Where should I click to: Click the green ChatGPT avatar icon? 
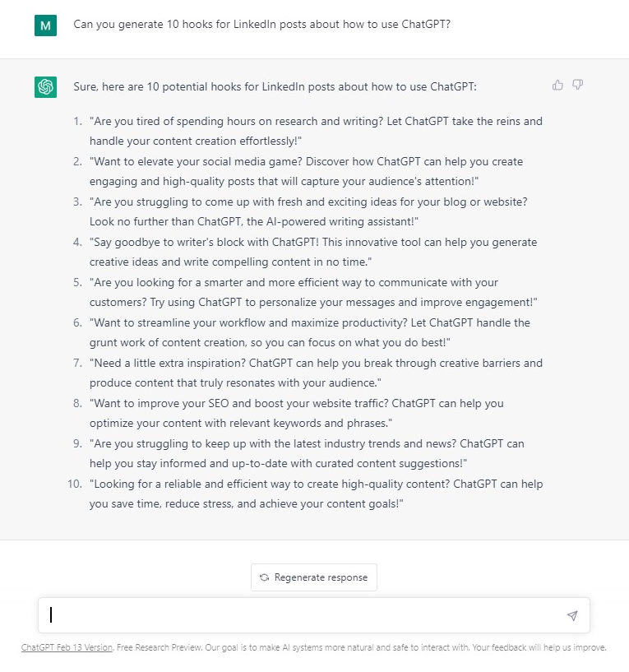click(x=45, y=85)
